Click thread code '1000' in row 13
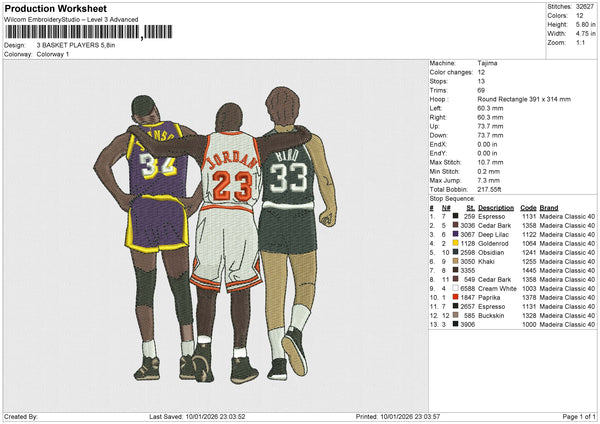 point(529,325)
